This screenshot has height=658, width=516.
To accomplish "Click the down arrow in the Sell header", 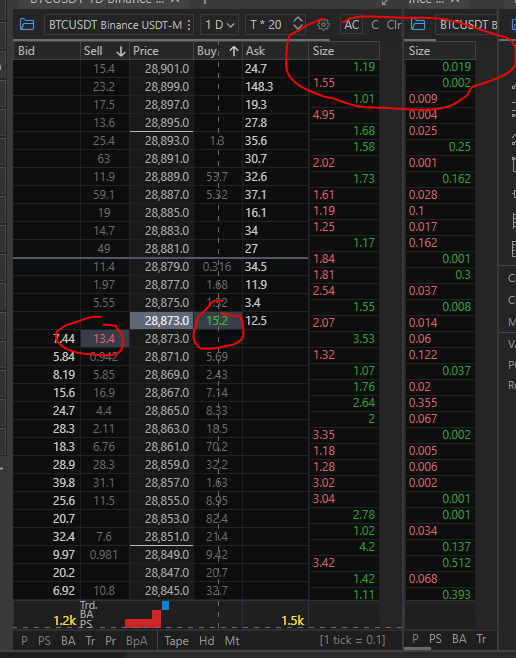I will pyautogui.click(x=121, y=51).
